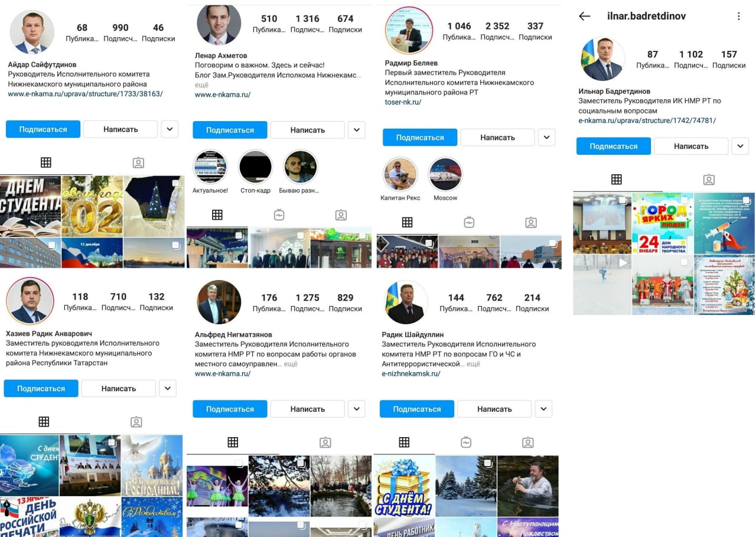The height and width of the screenshot is (537, 756).
Task: Expand 'ещё' in Альфред Нигматзянов's bio
Action: click(x=291, y=364)
